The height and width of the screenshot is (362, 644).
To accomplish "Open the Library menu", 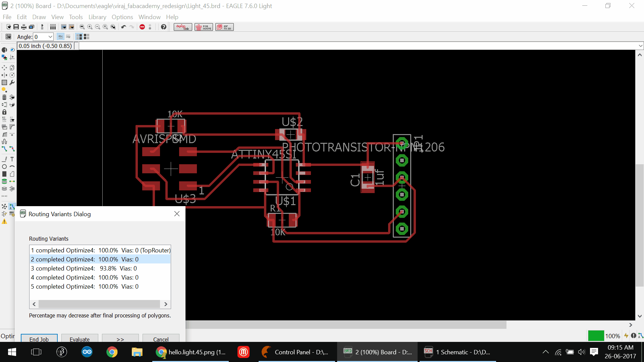I will tap(97, 17).
